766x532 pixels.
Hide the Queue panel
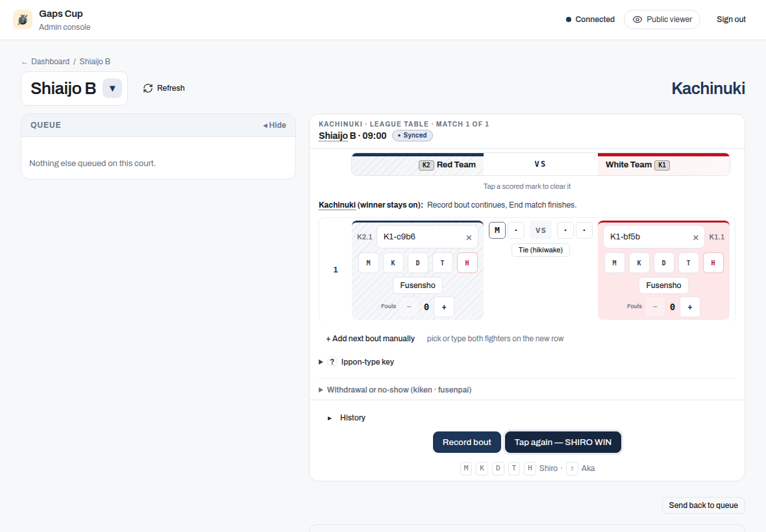pyautogui.click(x=275, y=125)
